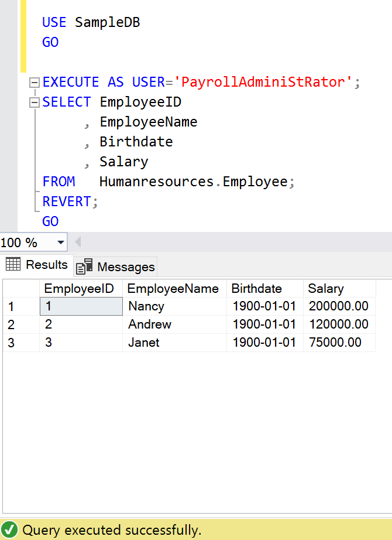392x540 pixels.
Task: Click the green success checkmark icon
Action: click(x=10, y=531)
